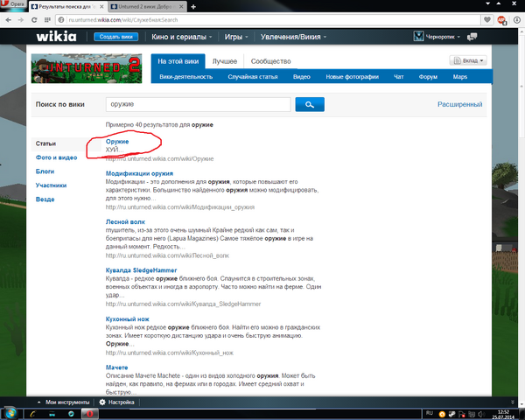Focus the wiki search input field
This screenshot has width=525, height=420.
click(x=199, y=104)
